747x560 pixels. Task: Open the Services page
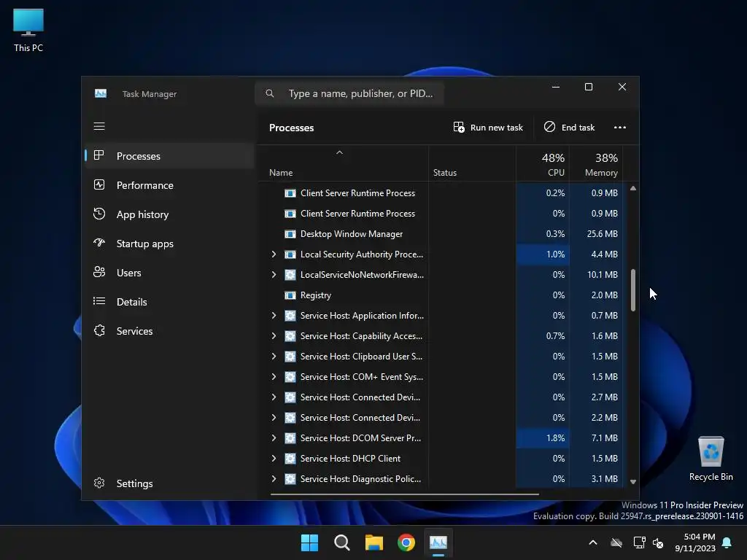(x=170, y=331)
